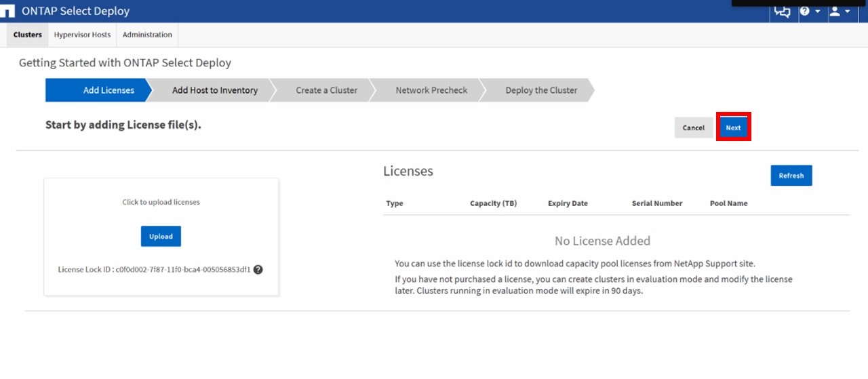The height and width of the screenshot is (379, 868).
Task: Go to the Administration tab
Action: pos(147,35)
